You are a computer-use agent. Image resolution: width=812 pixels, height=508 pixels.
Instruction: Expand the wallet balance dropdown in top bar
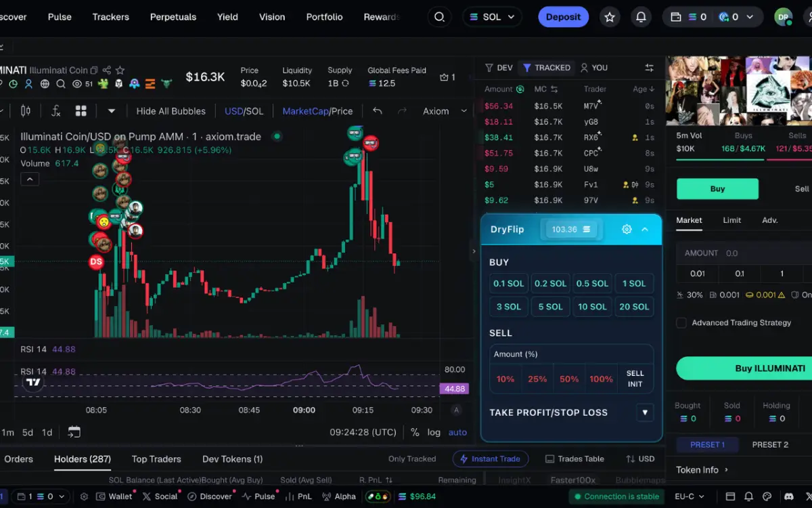click(749, 17)
